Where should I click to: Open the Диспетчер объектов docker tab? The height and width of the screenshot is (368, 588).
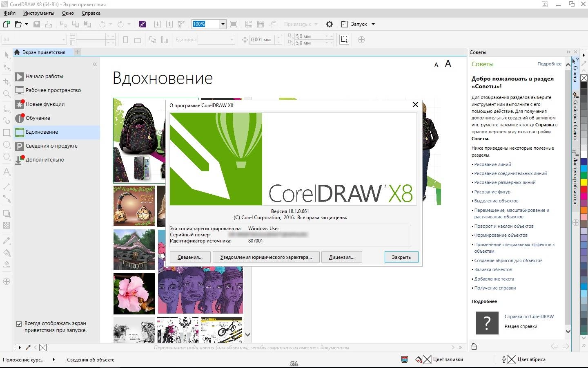point(575,177)
